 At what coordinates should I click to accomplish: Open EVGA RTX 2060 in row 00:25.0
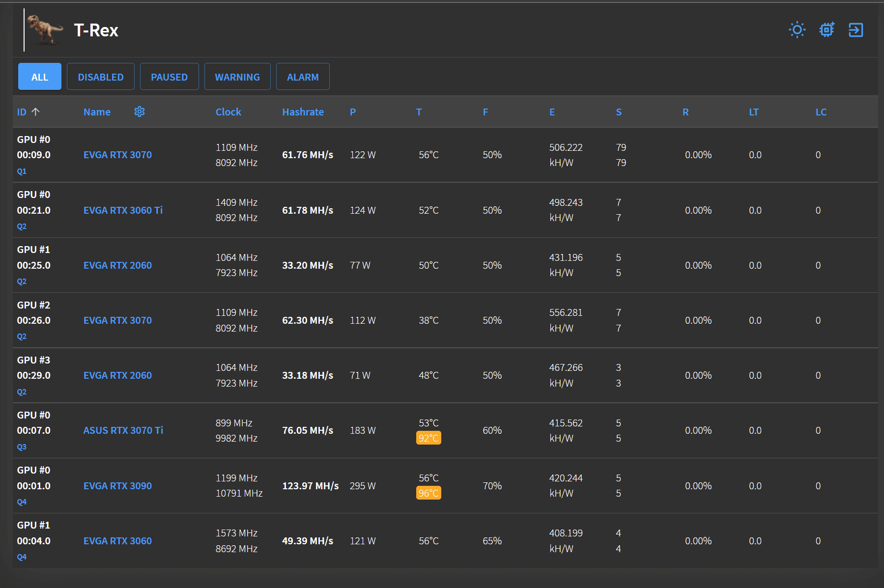pyautogui.click(x=117, y=265)
